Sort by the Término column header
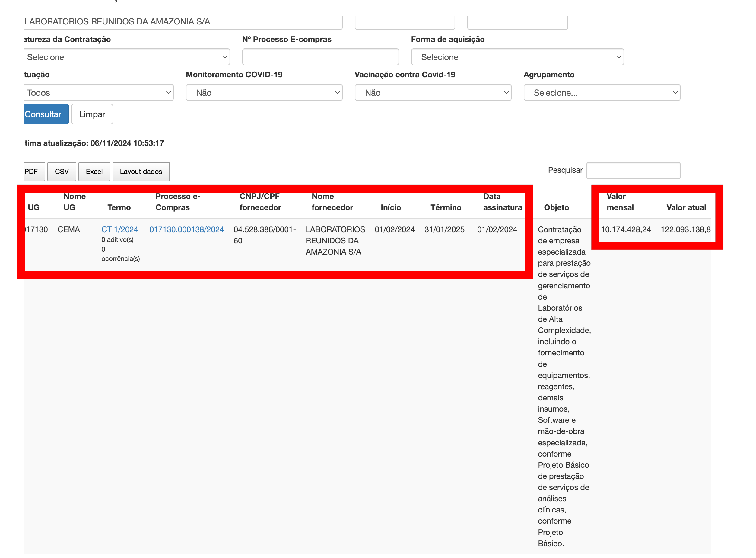The height and width of the screenshot is (558, 756). tap(446, 208)
